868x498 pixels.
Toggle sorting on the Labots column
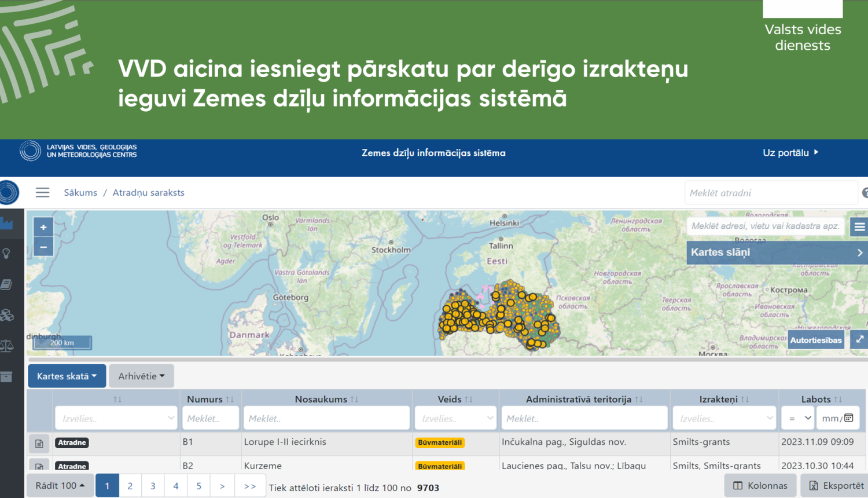(x=838, y=398)
